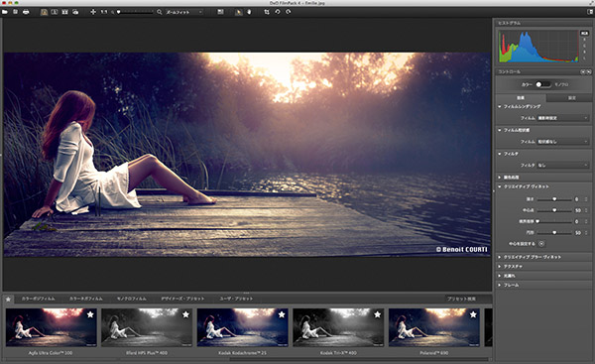Click stepper for first vignetting slider

coord(587,199)
